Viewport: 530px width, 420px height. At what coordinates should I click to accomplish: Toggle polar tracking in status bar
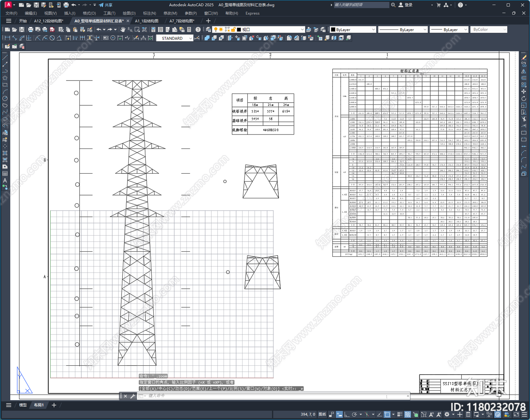(354, 414)
